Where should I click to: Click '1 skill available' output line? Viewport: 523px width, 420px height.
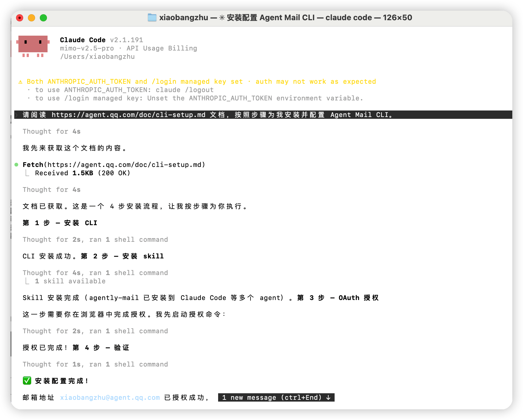point(70,281)
